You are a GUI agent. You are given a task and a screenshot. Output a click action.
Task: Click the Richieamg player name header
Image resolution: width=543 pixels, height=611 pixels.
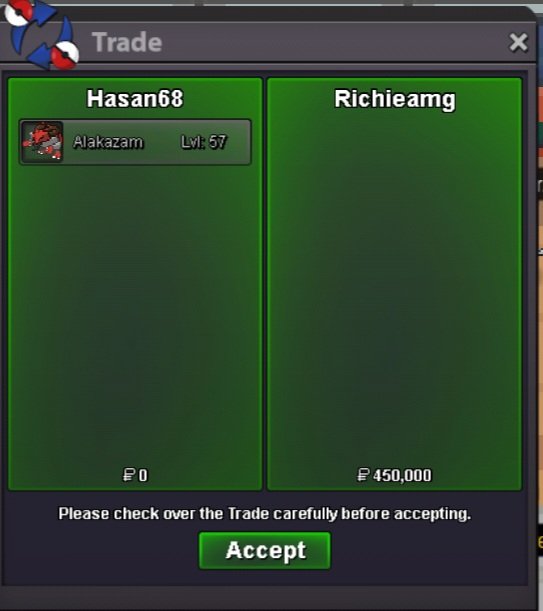[x=394, y=99]
